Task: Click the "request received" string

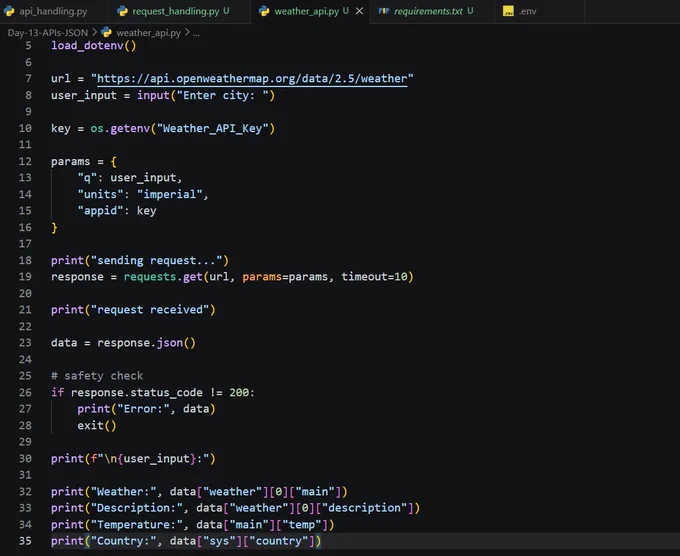Action: click(150, 310)
